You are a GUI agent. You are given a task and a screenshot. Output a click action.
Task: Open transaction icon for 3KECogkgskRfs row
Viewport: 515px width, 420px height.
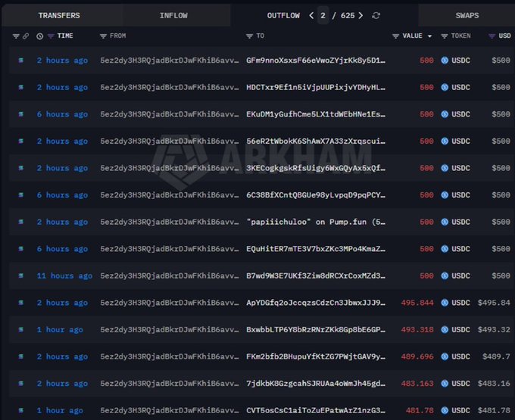pos(20,168)
